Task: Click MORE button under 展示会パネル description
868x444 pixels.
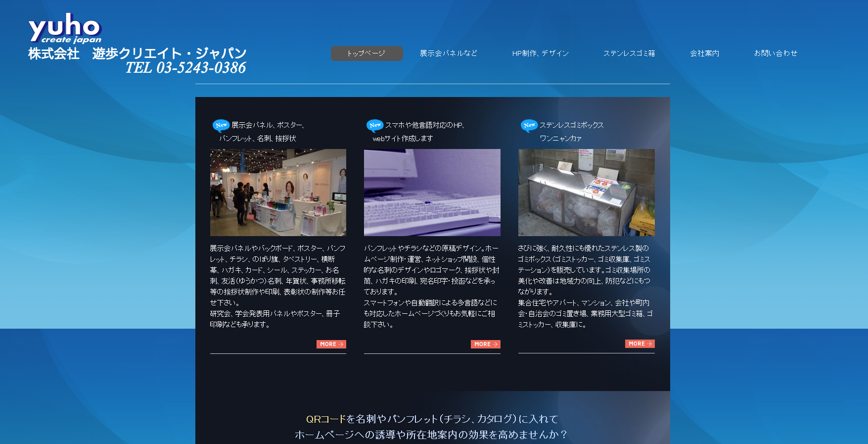Action: tap(331, 344)
